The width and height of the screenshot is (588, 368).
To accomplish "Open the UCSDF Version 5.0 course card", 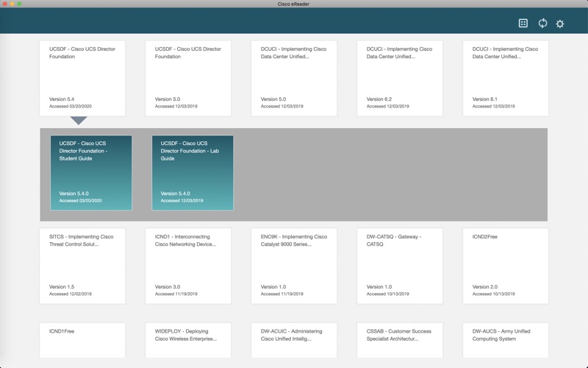I will tap(188, 78).
